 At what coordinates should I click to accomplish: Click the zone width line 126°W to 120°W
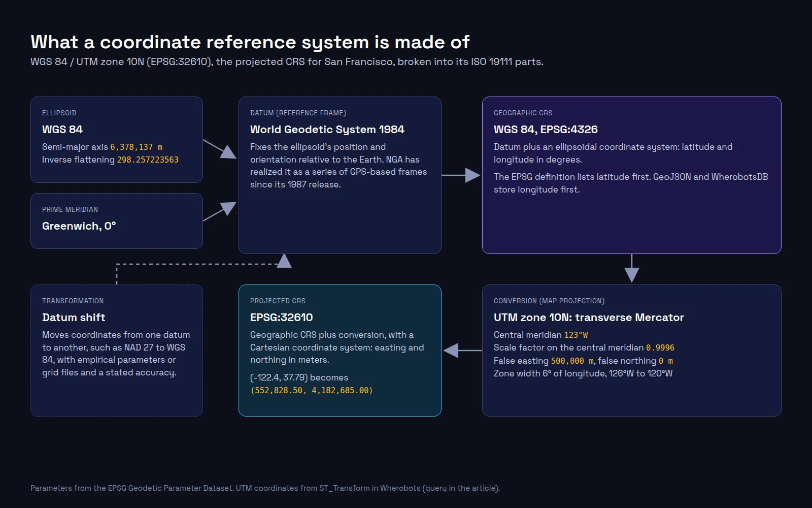(x=583, y=373)
